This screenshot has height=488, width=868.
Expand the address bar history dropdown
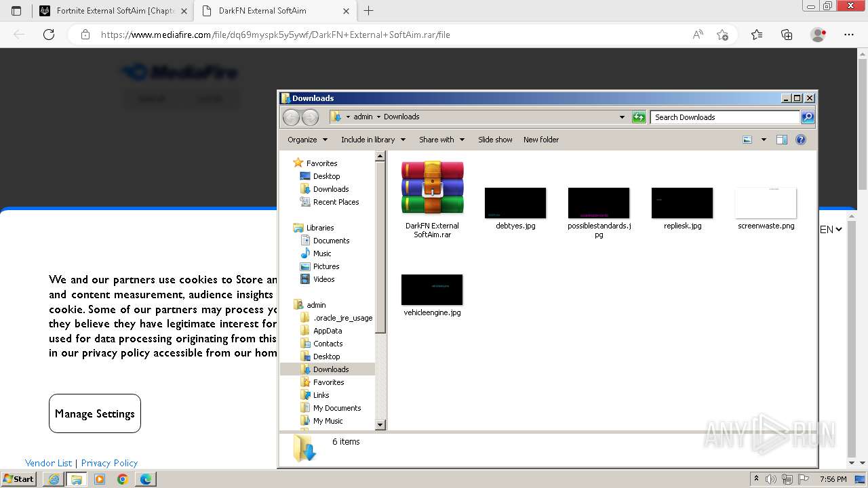(622, 117)
